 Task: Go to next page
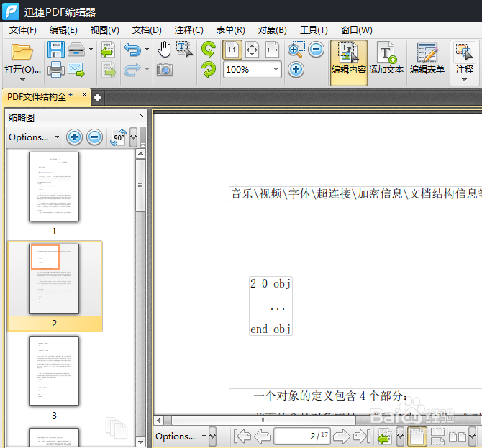342,436
